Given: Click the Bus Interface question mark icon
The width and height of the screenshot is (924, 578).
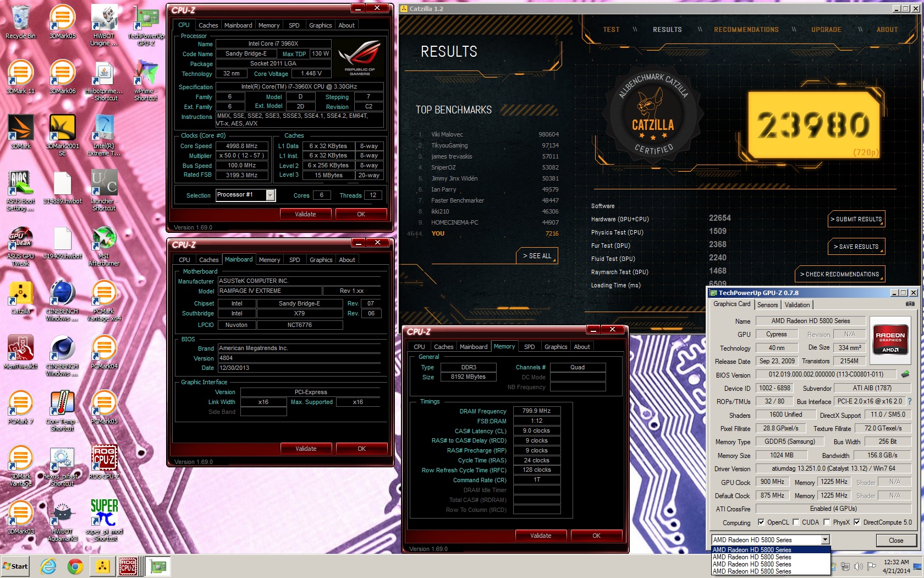Looking at the screenshot, I should click(x=909, y=401).
